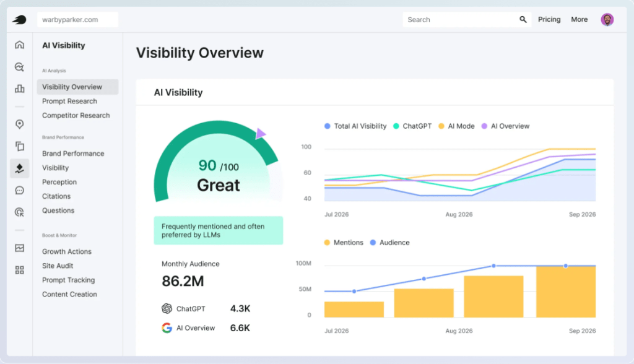Image resolution: width=634 pixels, height=364 pixels.
Task: Open the More menu
Action: 579,19
